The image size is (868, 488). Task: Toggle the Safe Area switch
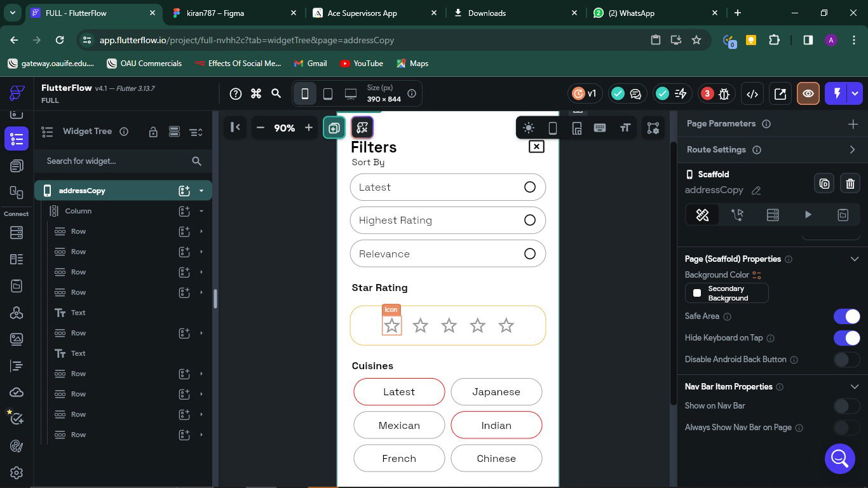(846, 316)
